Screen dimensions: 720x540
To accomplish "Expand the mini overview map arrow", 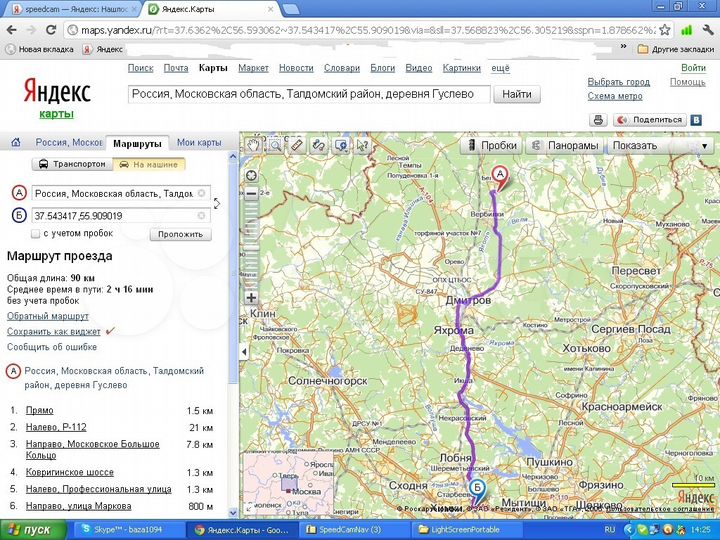I will point(250,507).
